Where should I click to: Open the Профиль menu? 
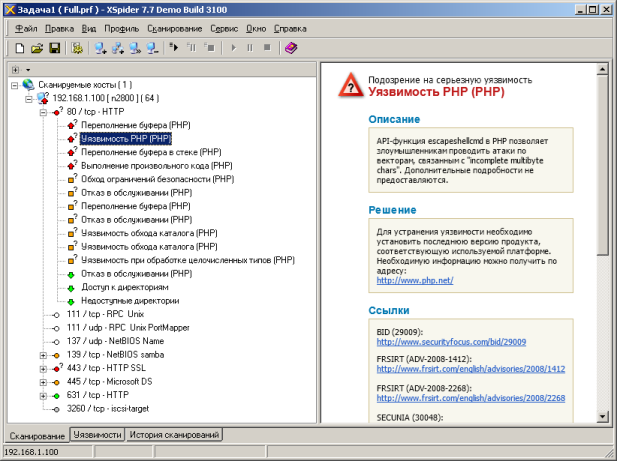122,29
